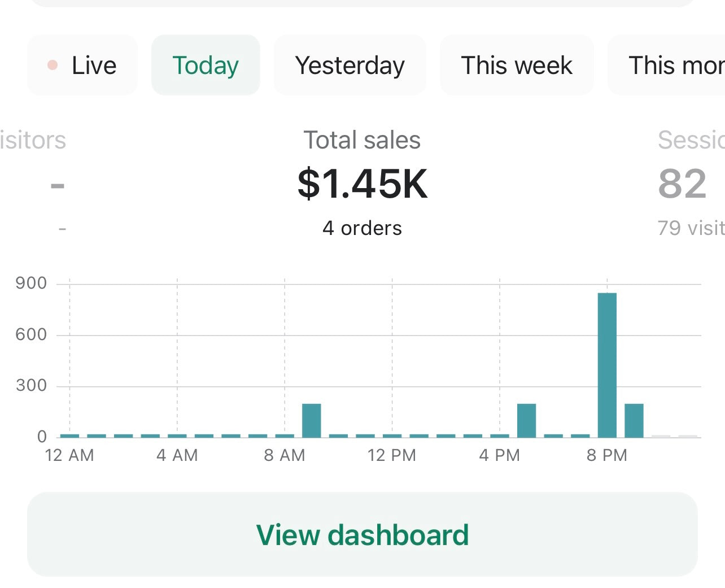Open the Yesterday tab
The width and height of the screenshot is (725, 588).
(x=350, y=66)
